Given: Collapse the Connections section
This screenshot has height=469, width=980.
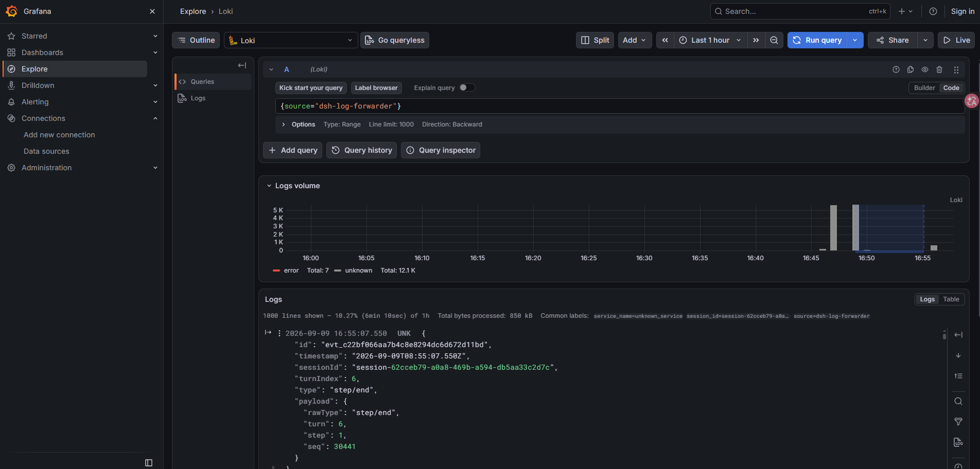Looking at the screenshot, I should 155,118.
